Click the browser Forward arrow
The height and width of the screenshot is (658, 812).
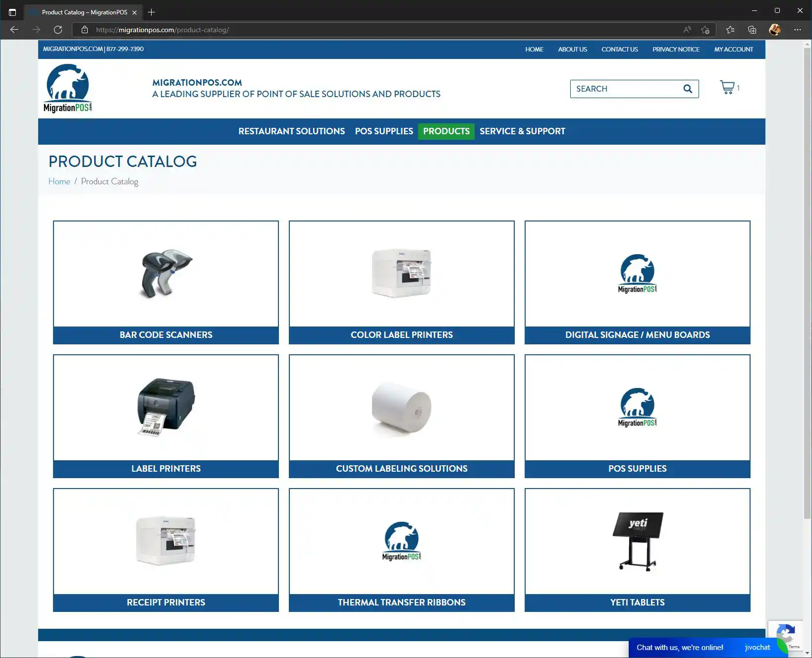(36, 30)
